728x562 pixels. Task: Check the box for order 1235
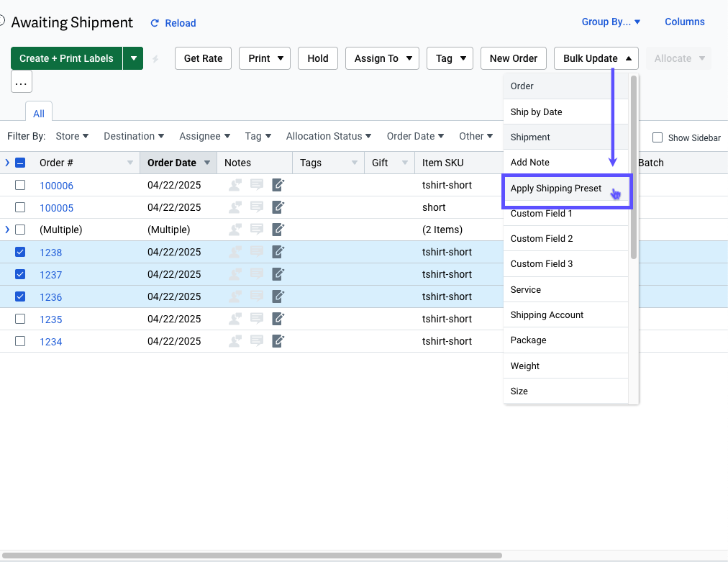[x=20, y=319]
